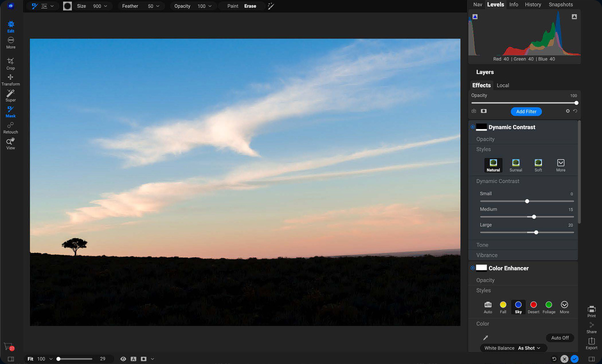Select the Sky style swatch
This screenshot has height=364, width=602.
click(x=518, y=306)
